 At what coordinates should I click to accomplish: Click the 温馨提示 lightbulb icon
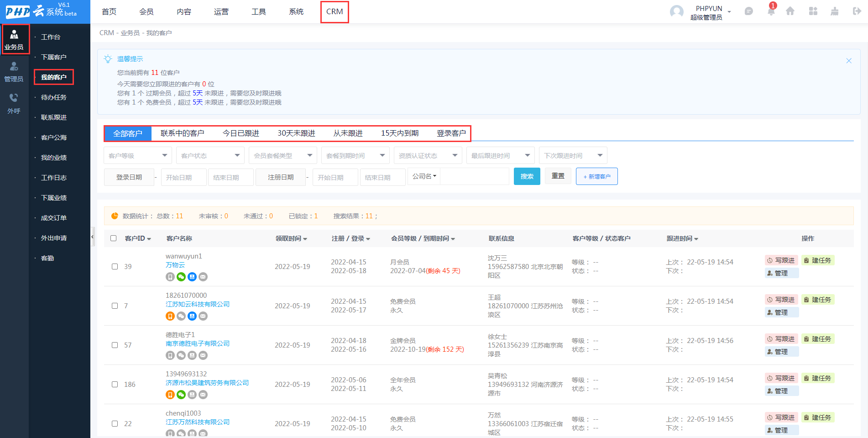tap(108, 59)
